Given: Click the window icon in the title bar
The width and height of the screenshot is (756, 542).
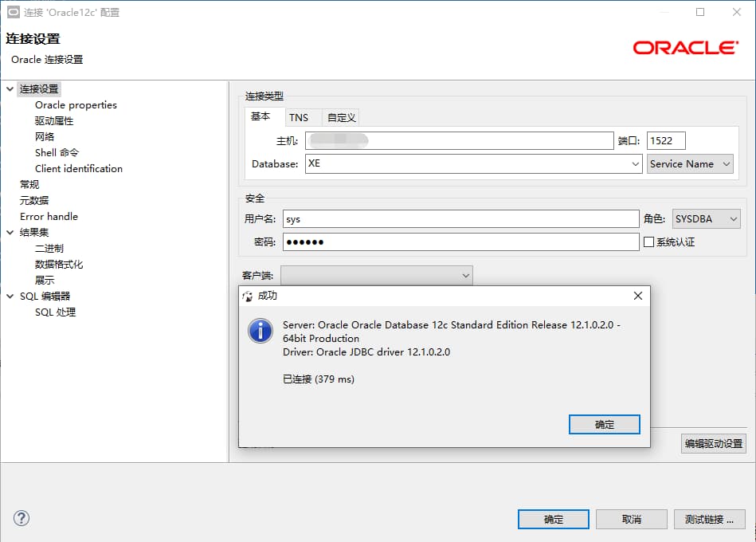Looking at the screenshot, I should click(14, 12).
